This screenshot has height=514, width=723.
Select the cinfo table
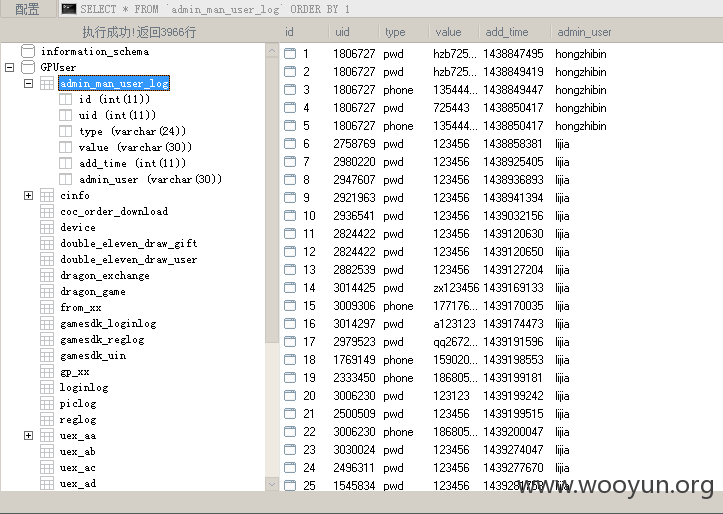(75, 195)
